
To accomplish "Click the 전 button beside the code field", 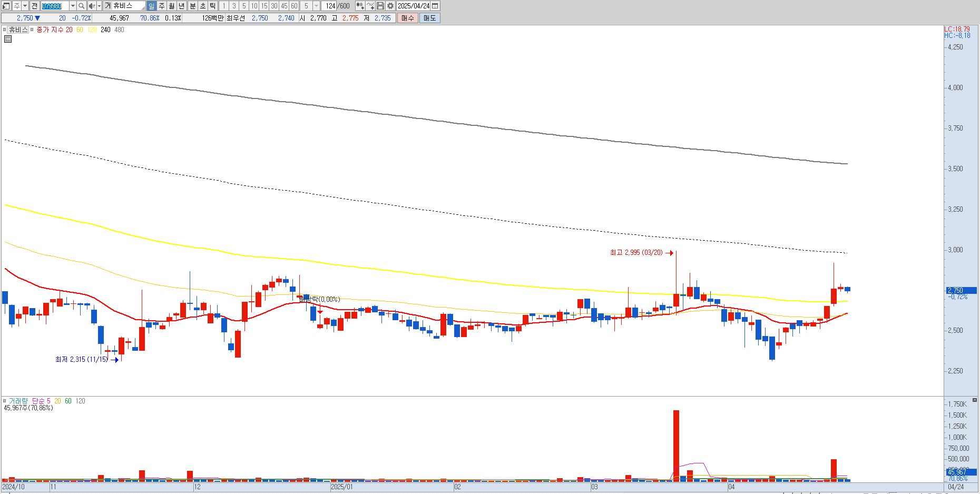I will pyautogui.click(x=34, y=6).
